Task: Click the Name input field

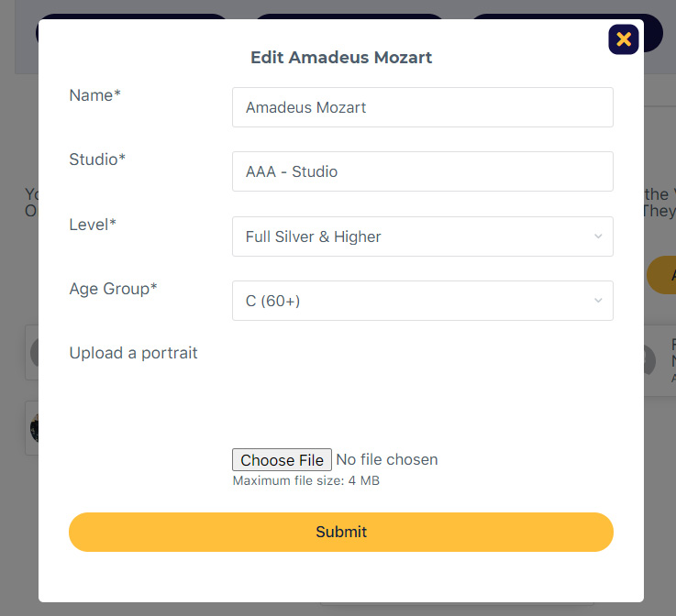Action: pos(423,107)
